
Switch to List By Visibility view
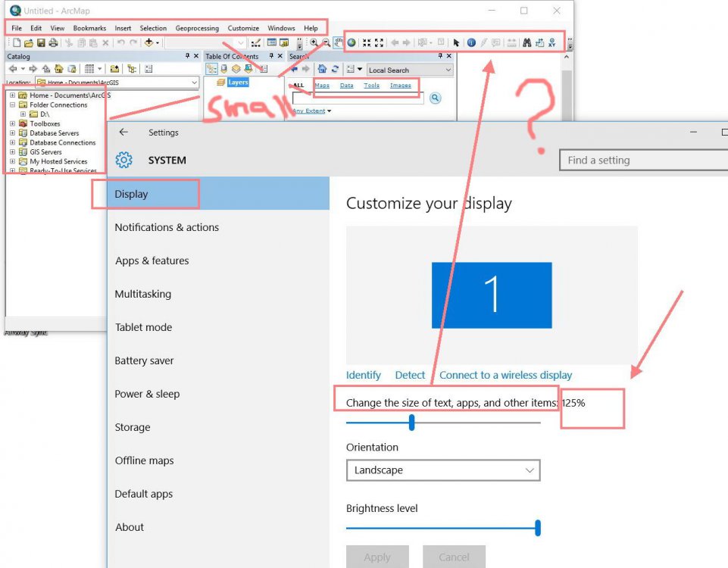[236, 69]
